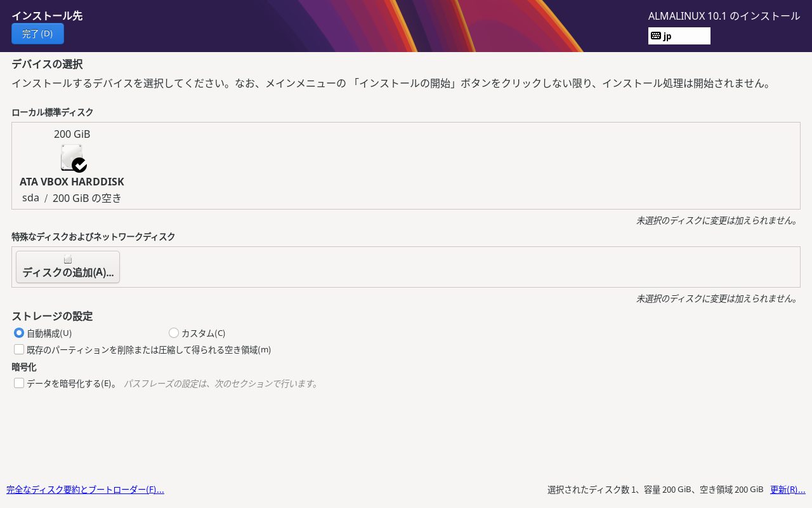This screenshot has height=508, width=812.
Task: Click the 更新(R)... refresh link
Action: point(788,490)
